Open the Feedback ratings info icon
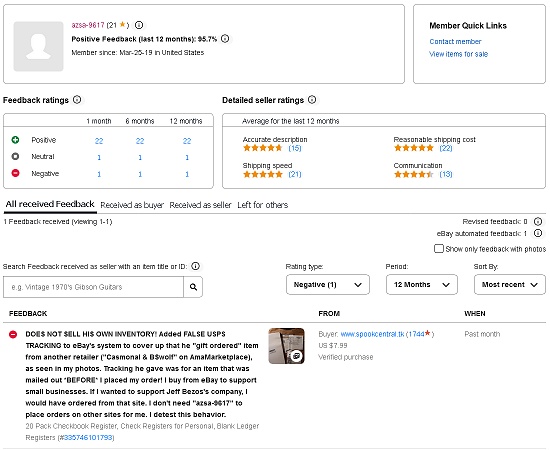 point(77,100)
